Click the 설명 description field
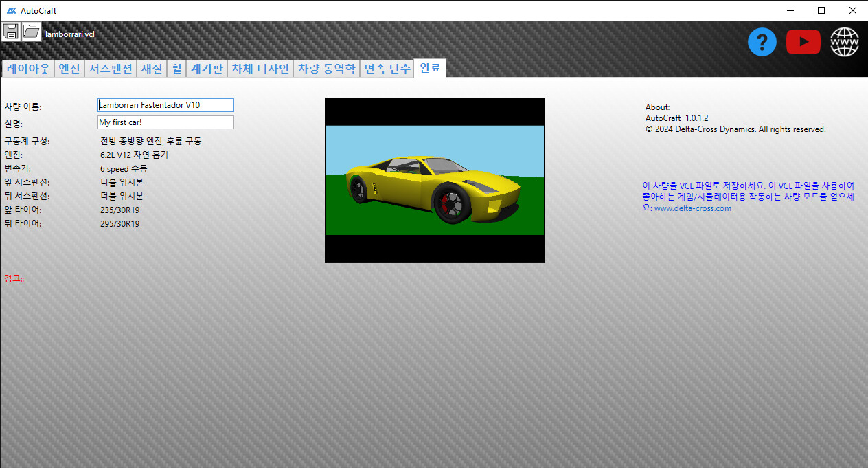 (165, 122)
